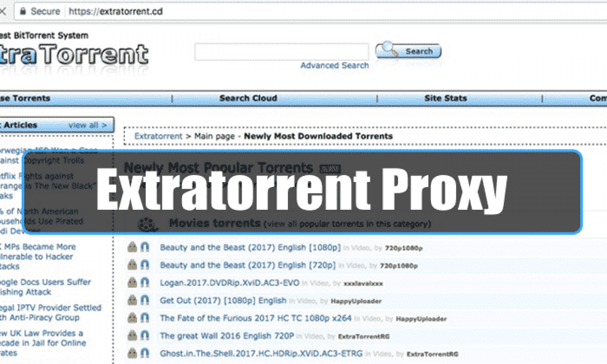Open the Extratorrent breadcrumb link

pyautogui.click(x=158, y=136)
